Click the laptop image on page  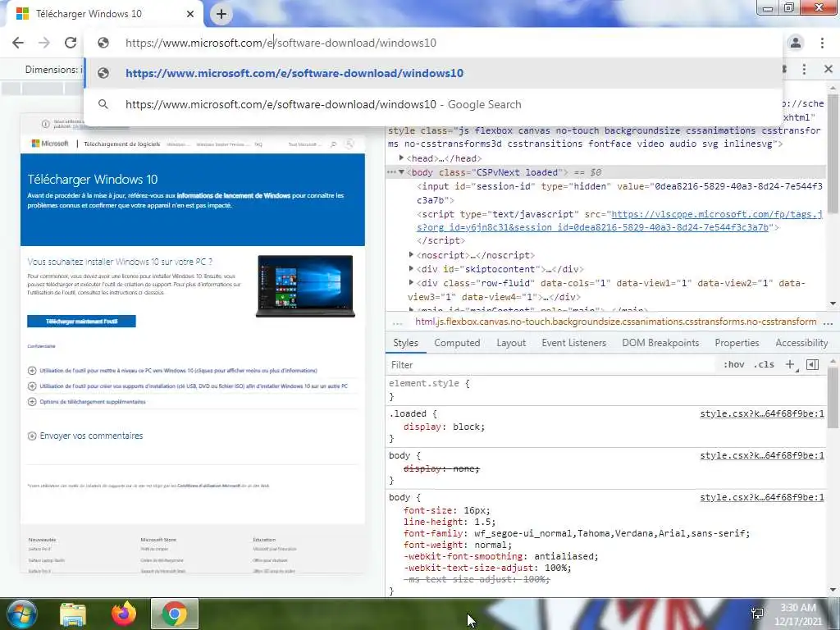click(305, 286)
